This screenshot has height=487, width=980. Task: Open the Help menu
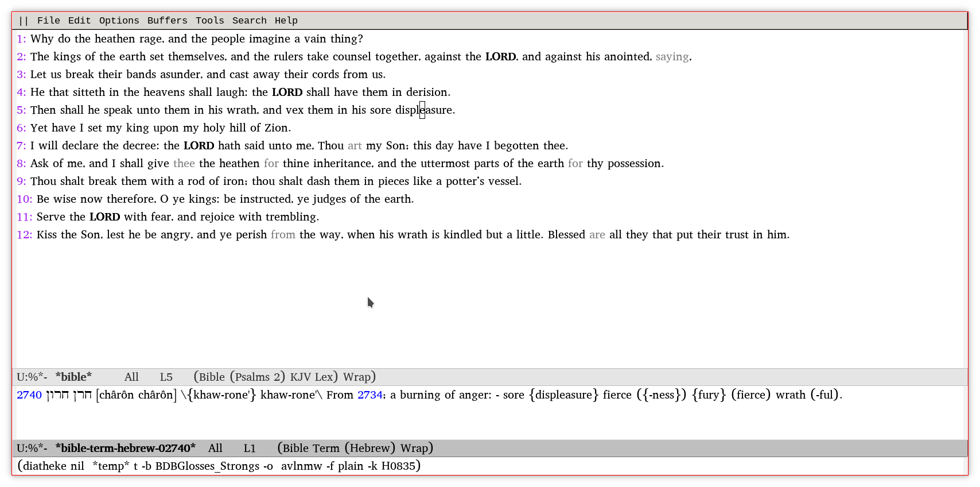coord(286,21)
